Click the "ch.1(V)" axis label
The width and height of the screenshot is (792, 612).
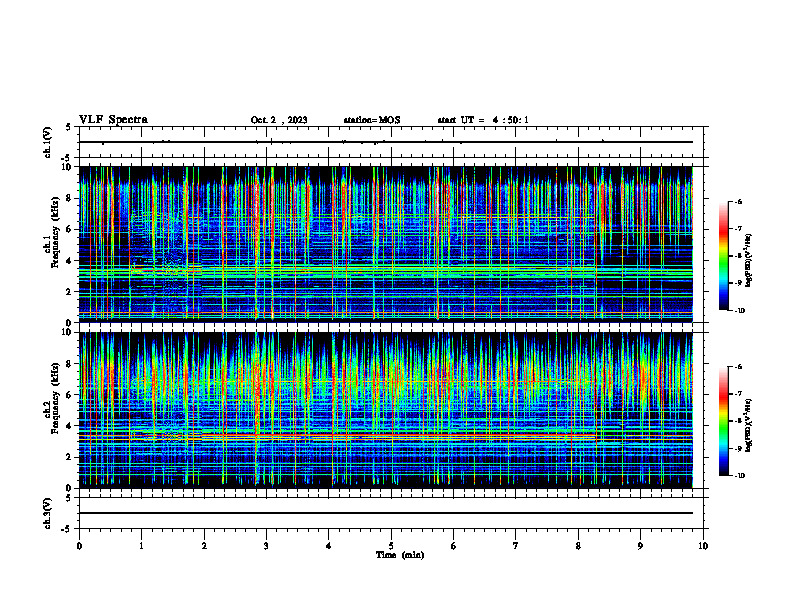[47, 142]
